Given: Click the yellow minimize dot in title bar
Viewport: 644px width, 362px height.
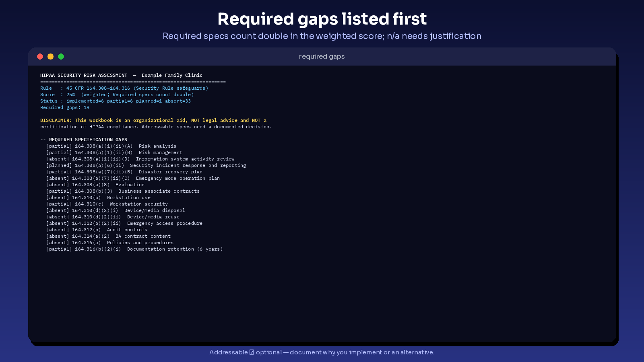Looking at the screenshot, I should pyautogui.click(x=50, y=56).
